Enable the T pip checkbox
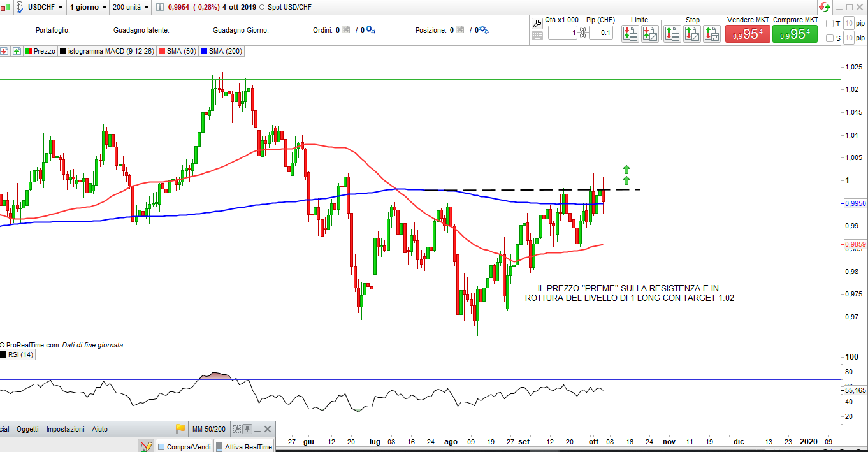868x452 pixels. click(829, 24)
